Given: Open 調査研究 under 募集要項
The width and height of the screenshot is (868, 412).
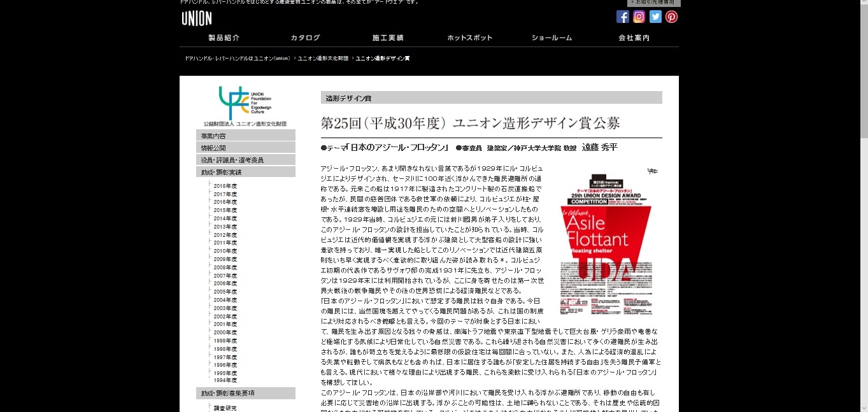Looking at the screenshot, I should 225,408.
